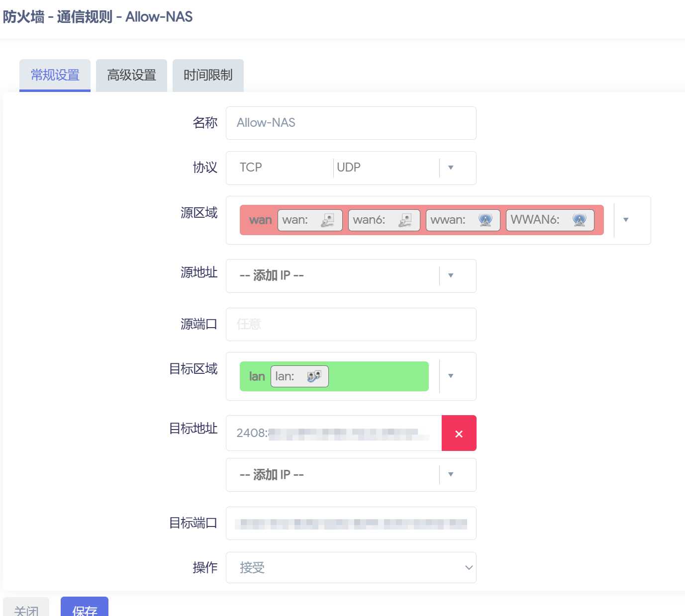This screenshot has height=616, width=685.
Task: Open the destination zone dropdown arrow
Action: (x=451, y=376)
